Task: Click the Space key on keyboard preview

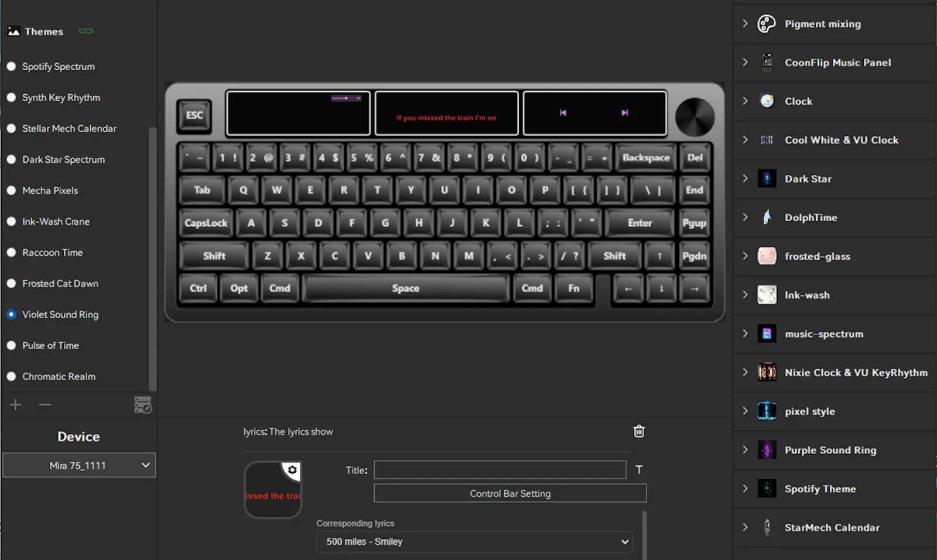Action: [406, 288]
